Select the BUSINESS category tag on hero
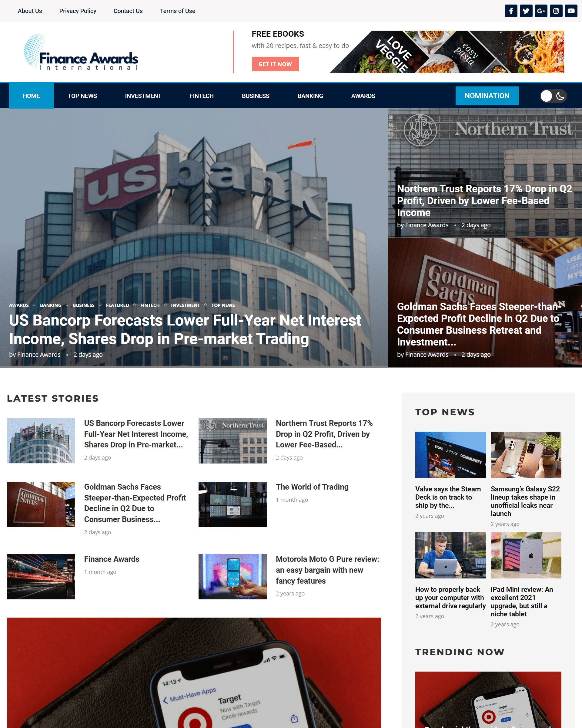This screenshot has width=582, height=728. tap(83, 305)
